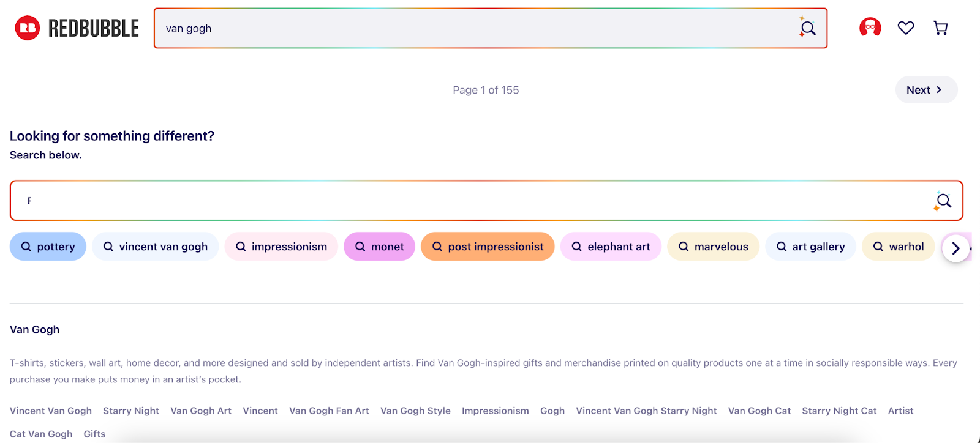This screenshot has width=980, height=443.
Task: Open 'Vincent Van Gogh Starry Night' link
Action: pos(646,411)
